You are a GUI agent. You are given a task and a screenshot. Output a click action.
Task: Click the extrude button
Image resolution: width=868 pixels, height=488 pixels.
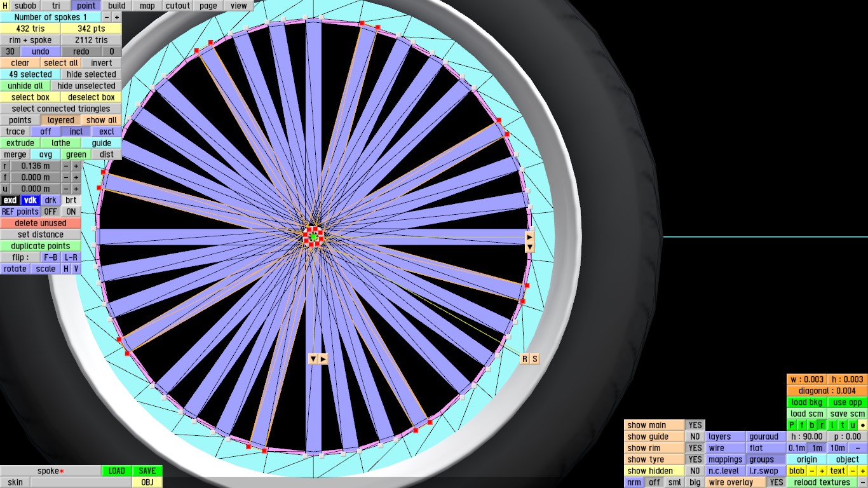pyautogui.click(x=20, y=143)
